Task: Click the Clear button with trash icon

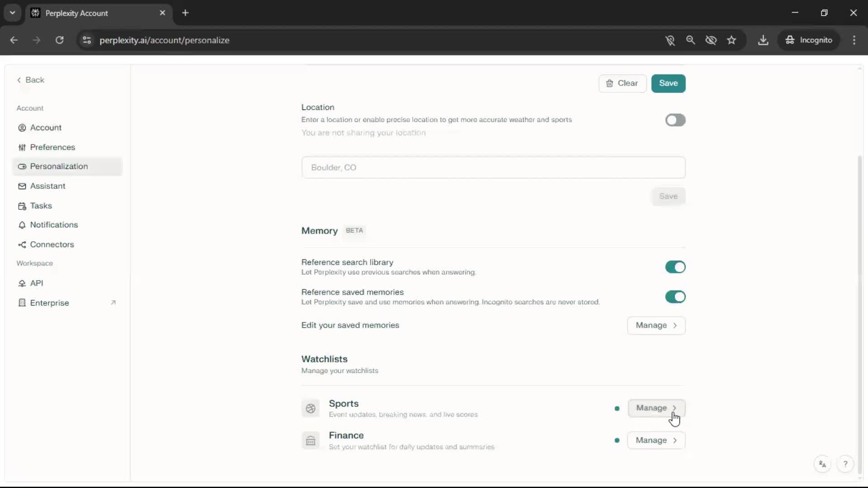Action: [x=622, y=83]
